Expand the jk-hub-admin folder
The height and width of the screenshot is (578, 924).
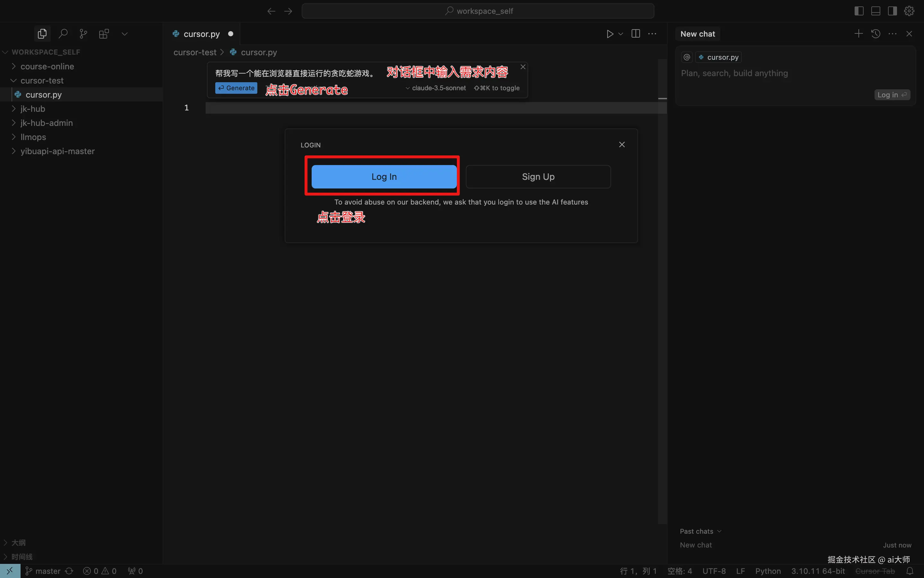coord(46,123)
